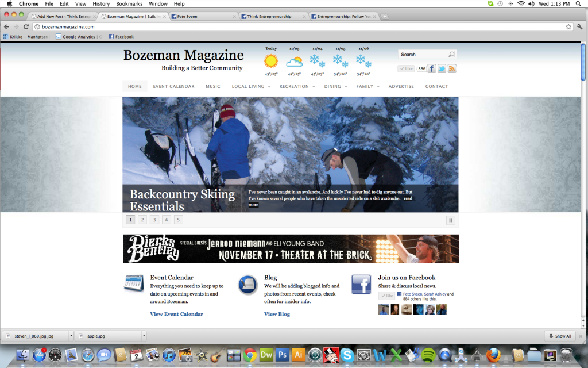Viewport: 588px width, 368px height.
Task: Open the Advertise nav item
Action: [x=401, y=86]
